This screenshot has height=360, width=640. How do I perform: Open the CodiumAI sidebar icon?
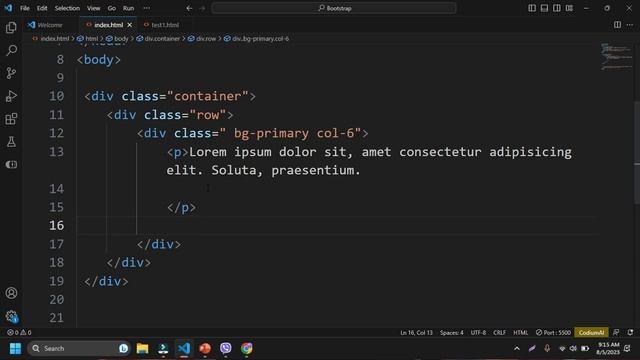pyautogui.click(x=11, y=164)
